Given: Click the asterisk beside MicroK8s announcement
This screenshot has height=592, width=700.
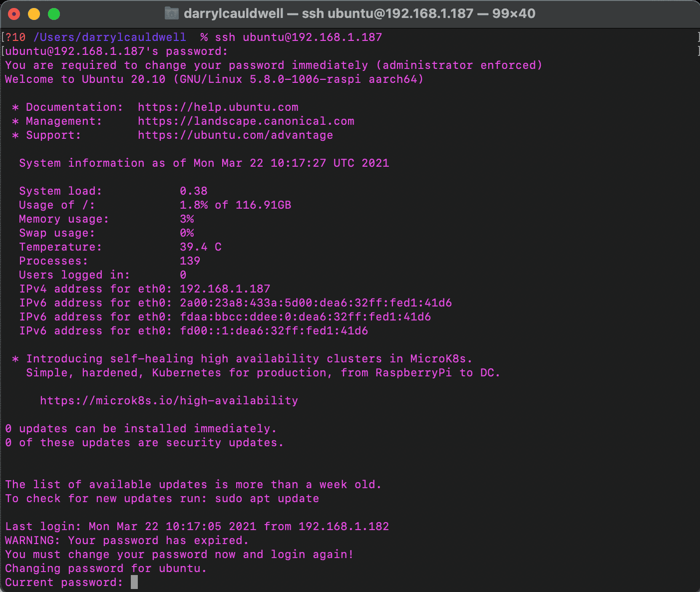Looking at the screenshot, I should tap(15, 358).
